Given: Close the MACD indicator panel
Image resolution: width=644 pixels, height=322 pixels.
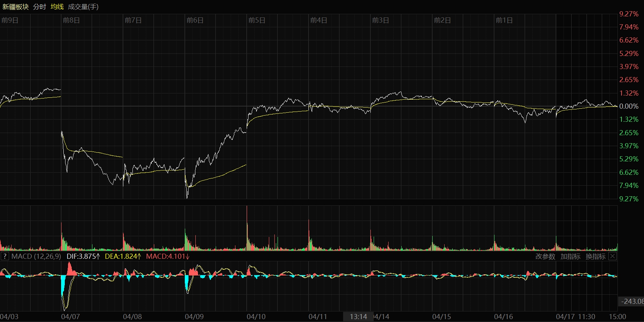Looking at the screenshot, I should [x=613, y=256].
